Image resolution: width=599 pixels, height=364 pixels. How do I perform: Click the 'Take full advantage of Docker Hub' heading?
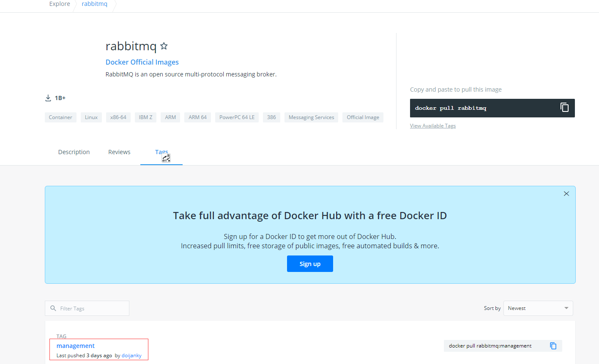(310, 216)
